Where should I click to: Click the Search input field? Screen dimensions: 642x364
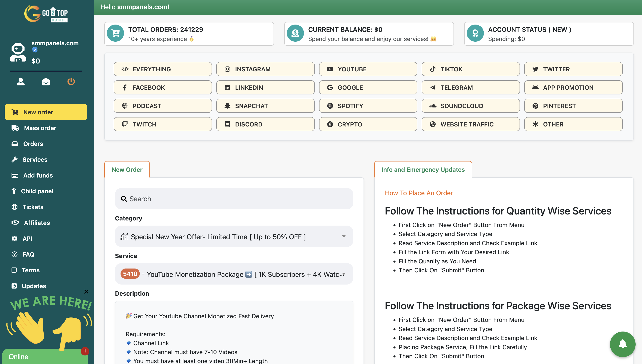click(x=234, y=199)
